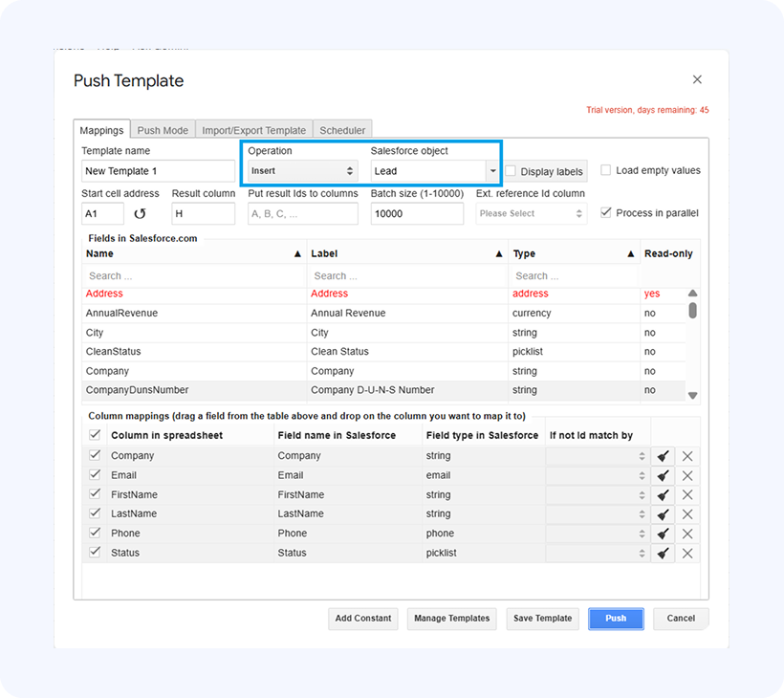The image size is (784, 698).
Task: Toggle the Load empty values checkbox
Action: [x=606, y=170]
